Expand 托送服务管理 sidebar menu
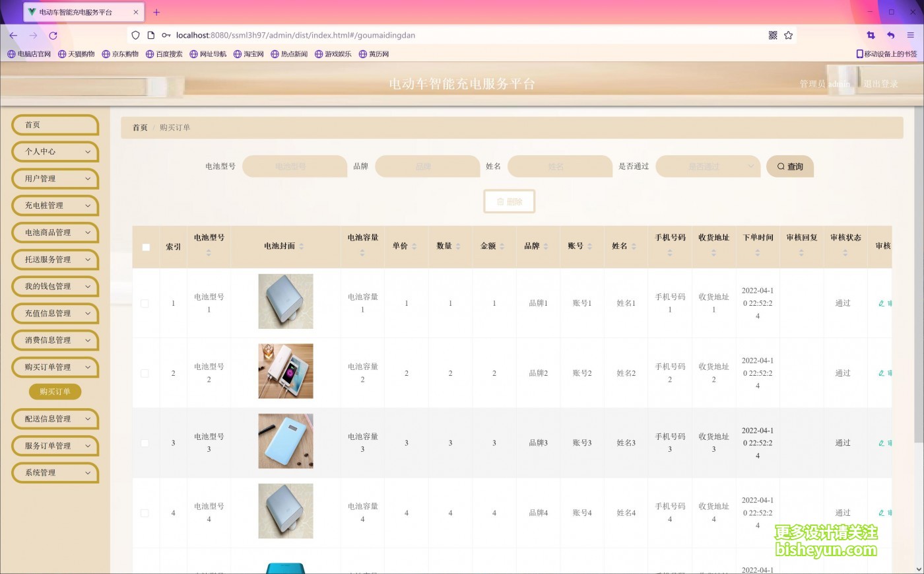 pos(55,260)
